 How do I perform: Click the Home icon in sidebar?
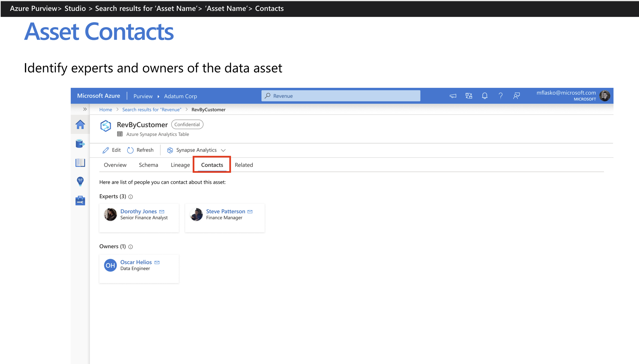tap(80, 124)
